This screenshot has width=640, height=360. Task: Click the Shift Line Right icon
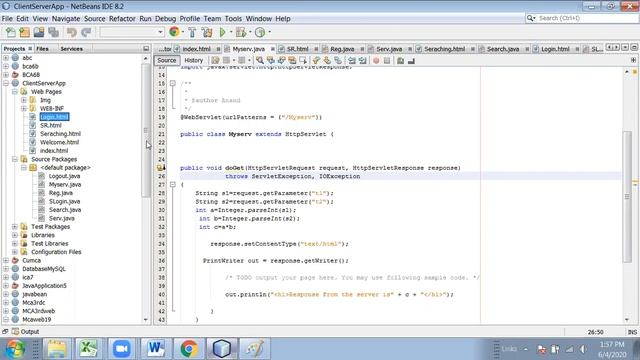click(362, 60)
